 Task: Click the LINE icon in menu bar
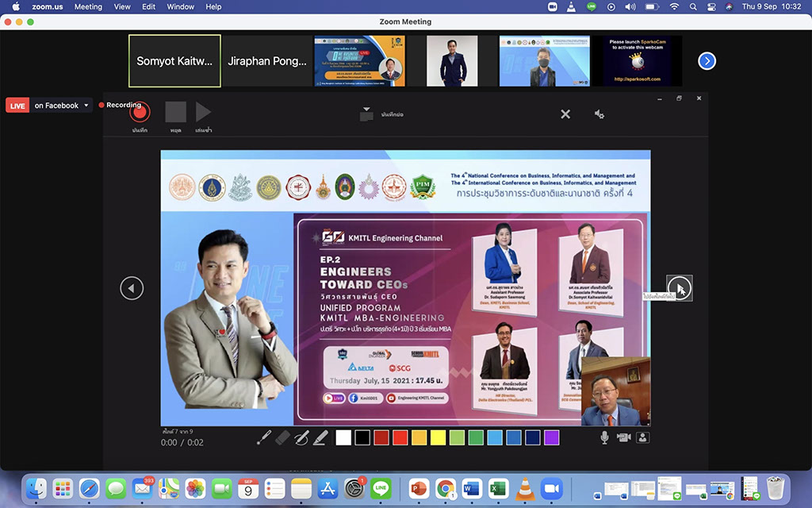(591, 6)
